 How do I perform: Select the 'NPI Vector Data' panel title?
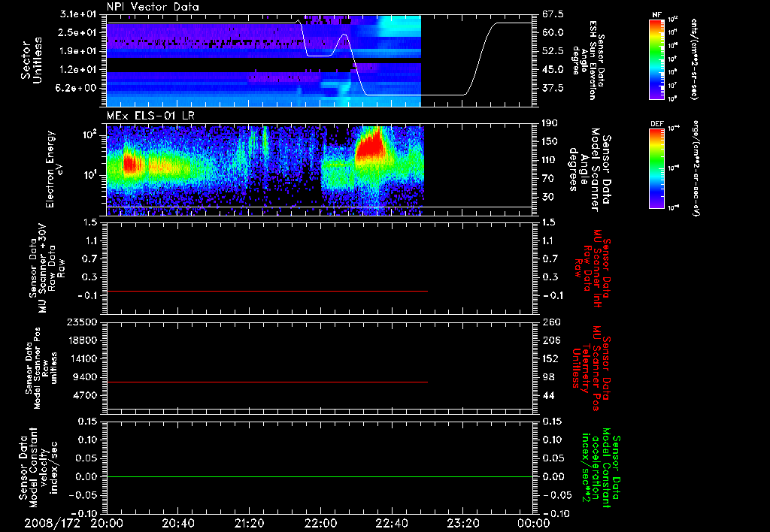tap(153, 7)
